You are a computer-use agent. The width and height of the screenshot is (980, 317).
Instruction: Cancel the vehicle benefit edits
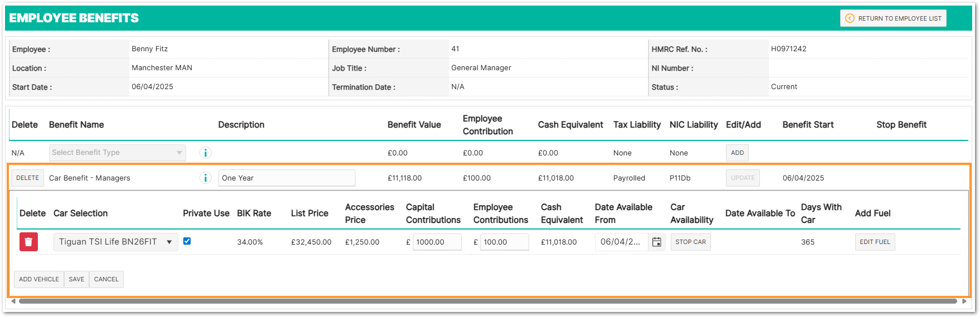(106, 279)
